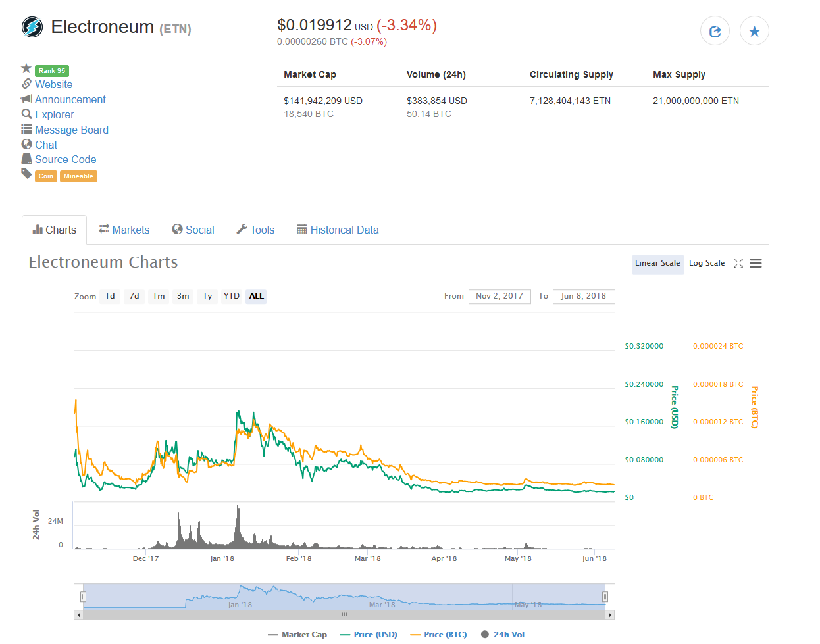The width and height of the screenshot is (820, 644).
Task: Click the navigator scrollbar thumb
Action: (x=344, y=615)
